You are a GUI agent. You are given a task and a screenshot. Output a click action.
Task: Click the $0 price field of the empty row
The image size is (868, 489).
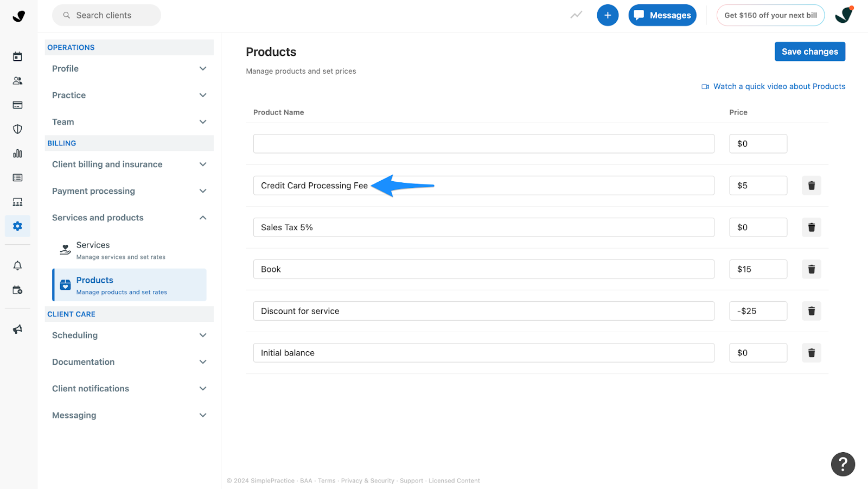[758, 144]
